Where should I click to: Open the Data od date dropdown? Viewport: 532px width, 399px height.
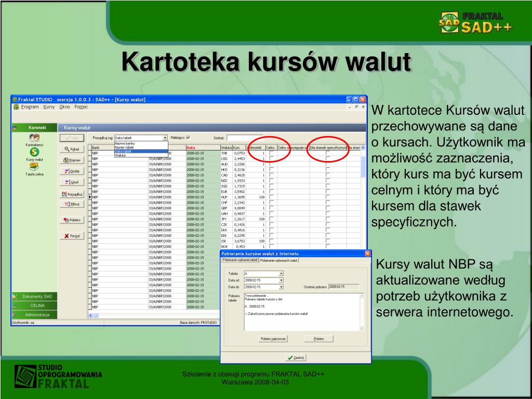[281, 280]
